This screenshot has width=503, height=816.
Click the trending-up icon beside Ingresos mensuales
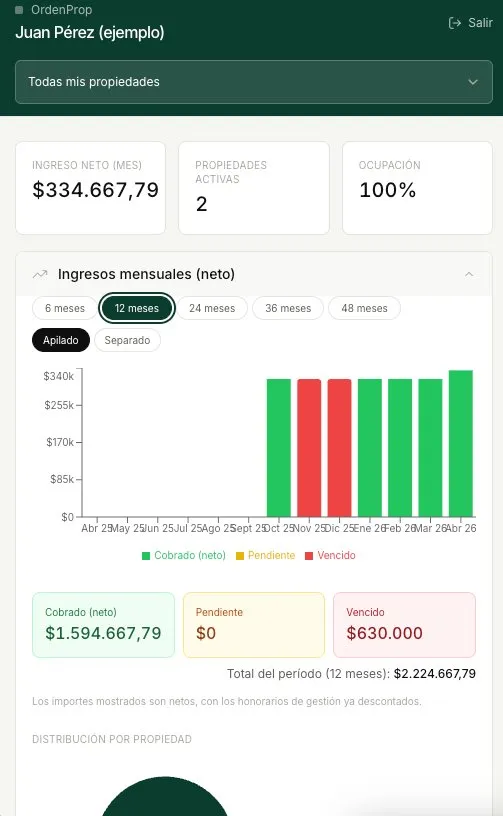click(40, 274)
